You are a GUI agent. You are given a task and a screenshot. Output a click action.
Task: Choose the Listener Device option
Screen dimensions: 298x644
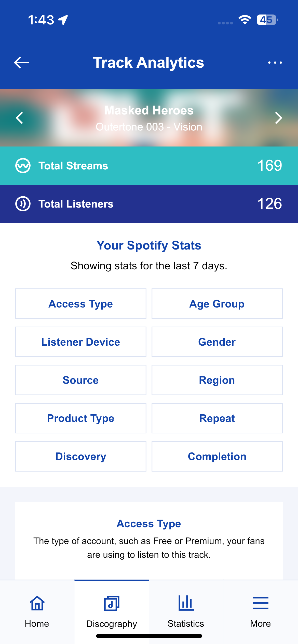[81, 342]
